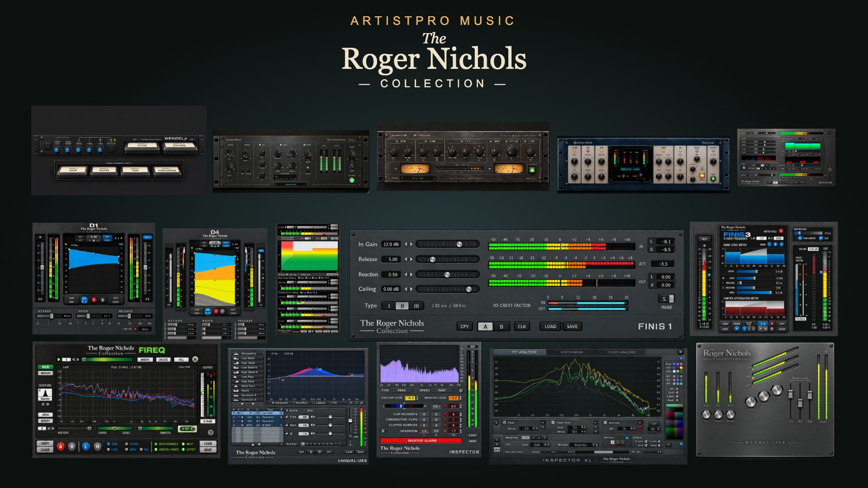Choose red A preset in FIREQ
This screenshot has width=868, height=488.
tap(61, 447)
